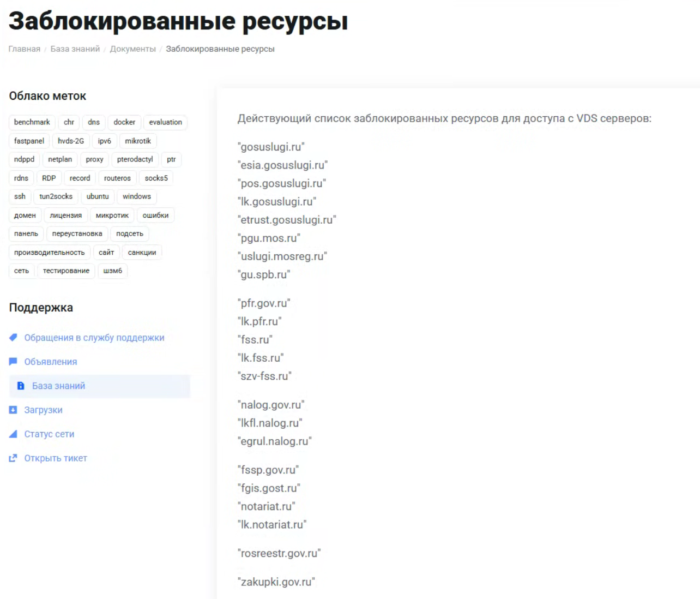The height and width of the screenshot is (599, 700).
Task: Click the external link icon beside Открыть тикет
Action: [13, 458]
